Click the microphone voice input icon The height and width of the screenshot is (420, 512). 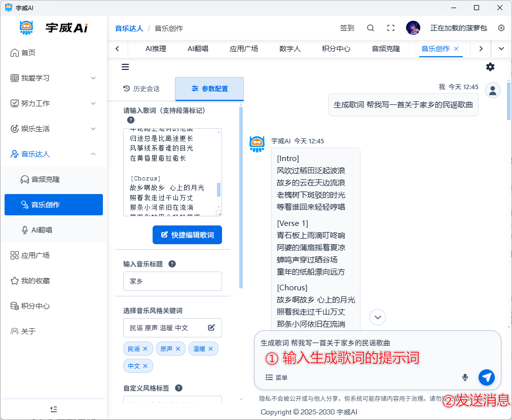465,377
